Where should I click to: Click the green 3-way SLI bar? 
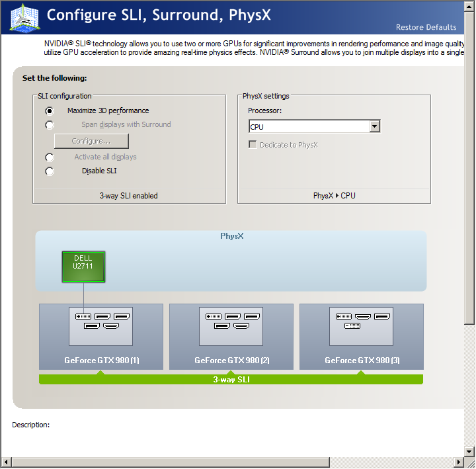231,380
